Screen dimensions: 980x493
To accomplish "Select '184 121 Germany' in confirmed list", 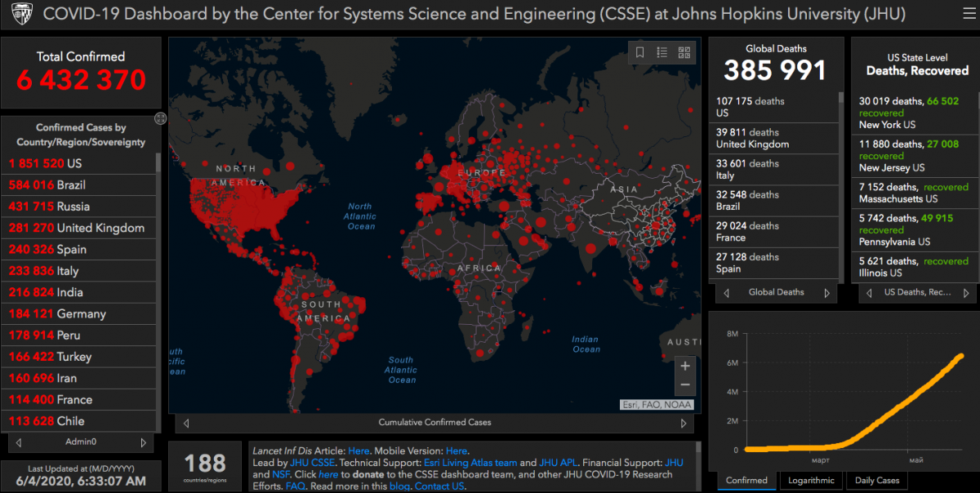I will (78, 313).
